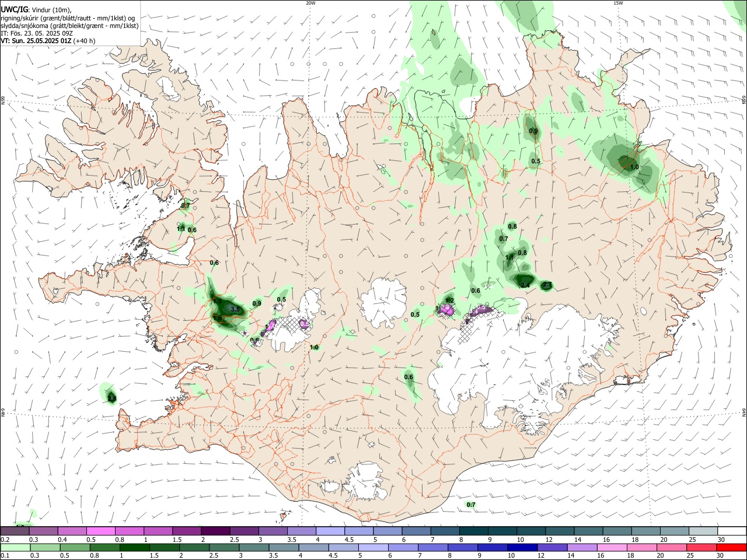Viewport: 747px width, 560px height.
Task: Click the 2.7 precipitation value label
Action: click(x=547, y=285)
